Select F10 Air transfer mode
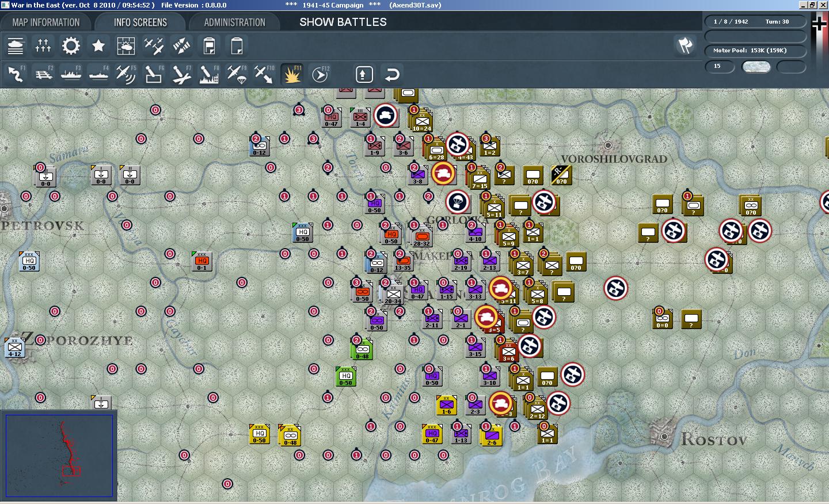This screenshot has width=829, height=504. (x=264, y=74)
